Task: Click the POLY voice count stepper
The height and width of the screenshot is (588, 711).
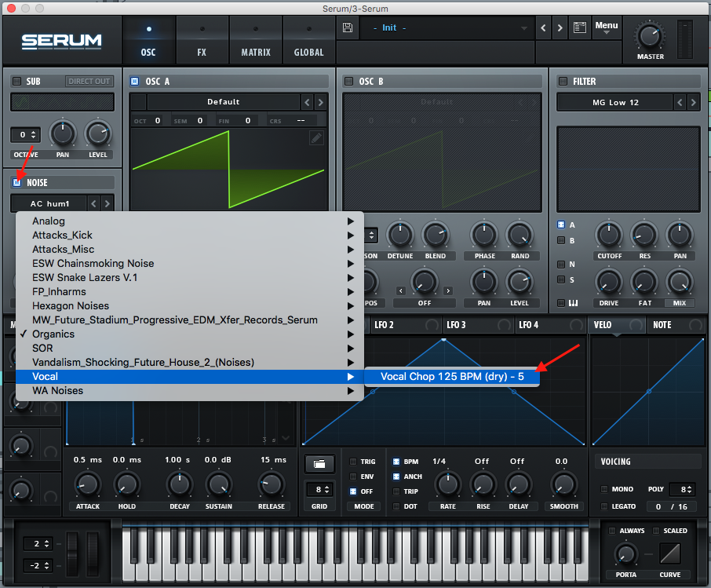Action: tap(682, 489)
